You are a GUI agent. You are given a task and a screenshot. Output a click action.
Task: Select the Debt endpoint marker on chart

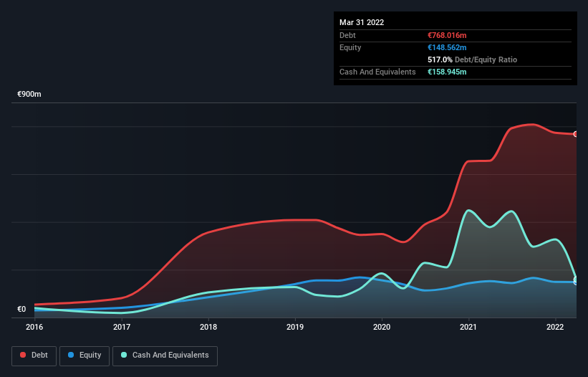[576, 134]
